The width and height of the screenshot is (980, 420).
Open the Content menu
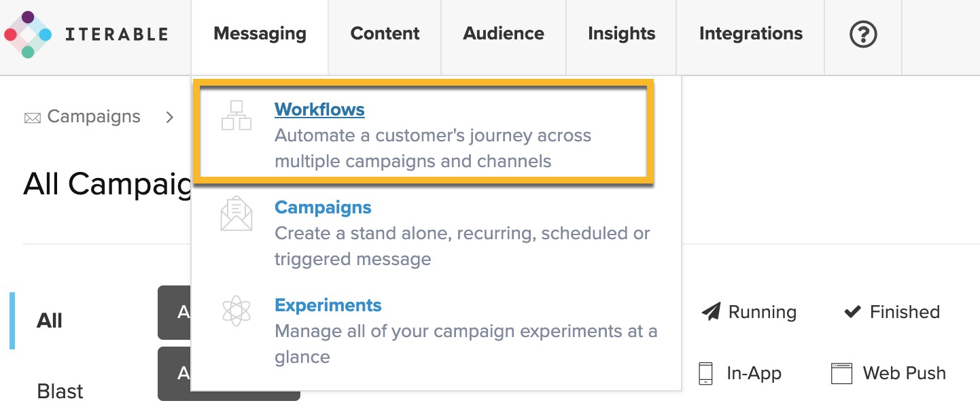pyautogui.click(x=385, y=34)
